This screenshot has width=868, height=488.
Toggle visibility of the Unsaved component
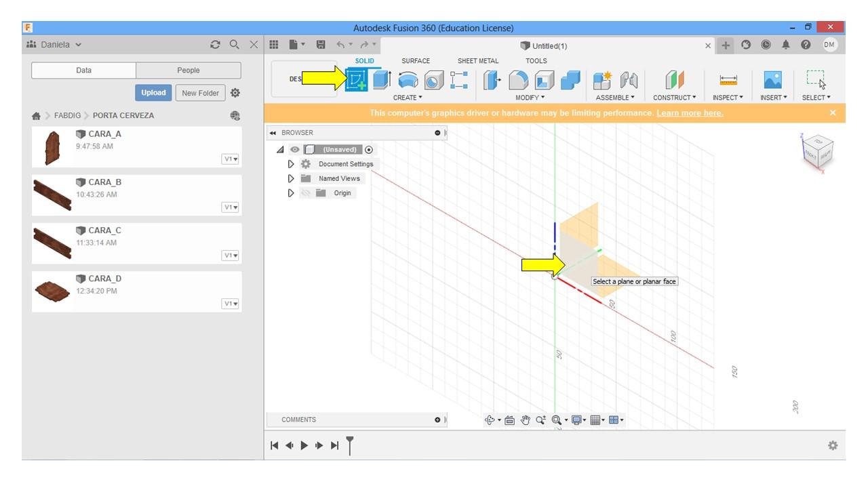click(x=295, y=150)
